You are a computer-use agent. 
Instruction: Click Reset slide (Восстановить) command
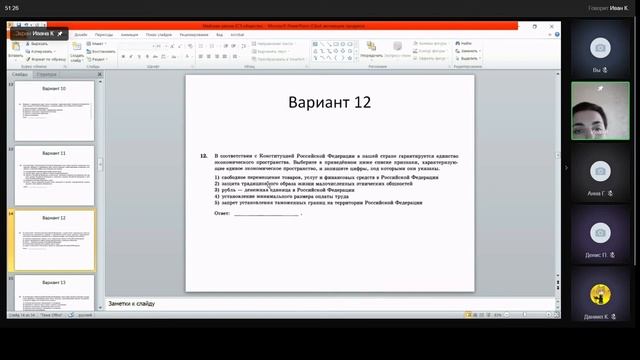pos(101,51)
